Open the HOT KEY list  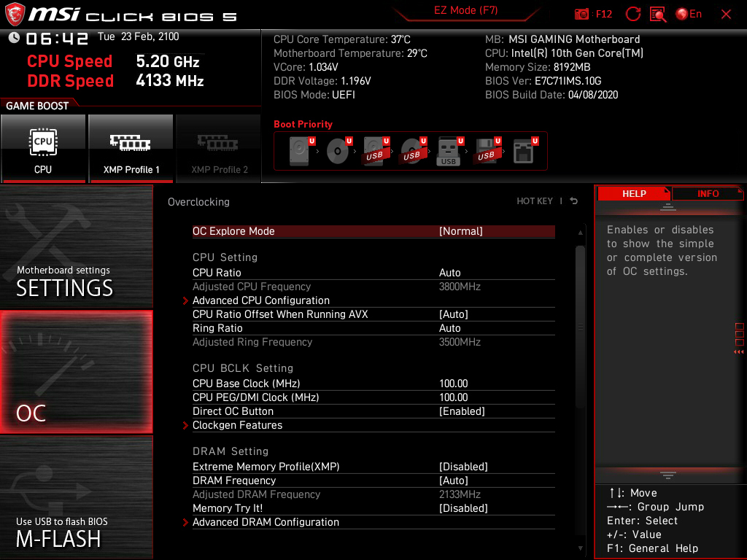[x=535, y=201]
